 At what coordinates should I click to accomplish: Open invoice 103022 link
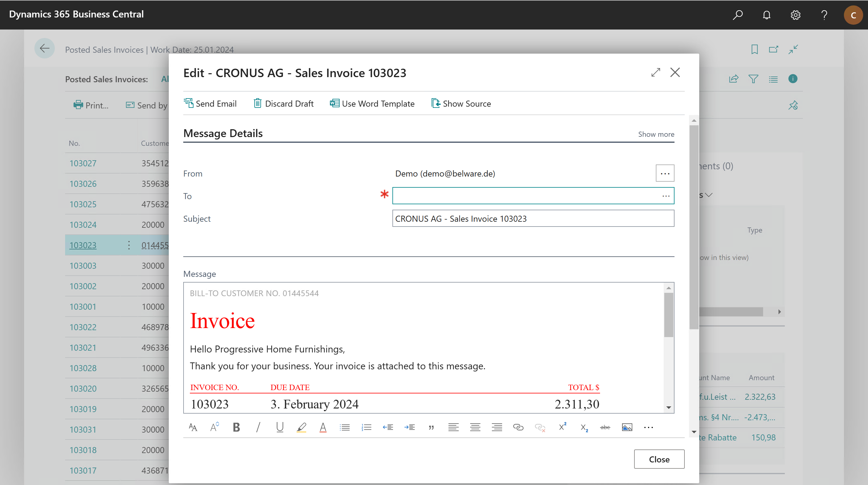point(83,327)
